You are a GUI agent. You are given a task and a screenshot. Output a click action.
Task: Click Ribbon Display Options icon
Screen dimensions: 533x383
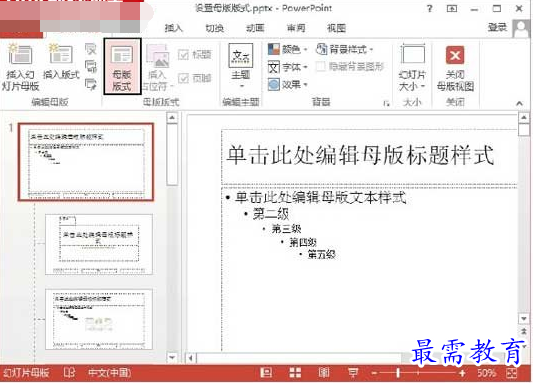click(452, 9)
